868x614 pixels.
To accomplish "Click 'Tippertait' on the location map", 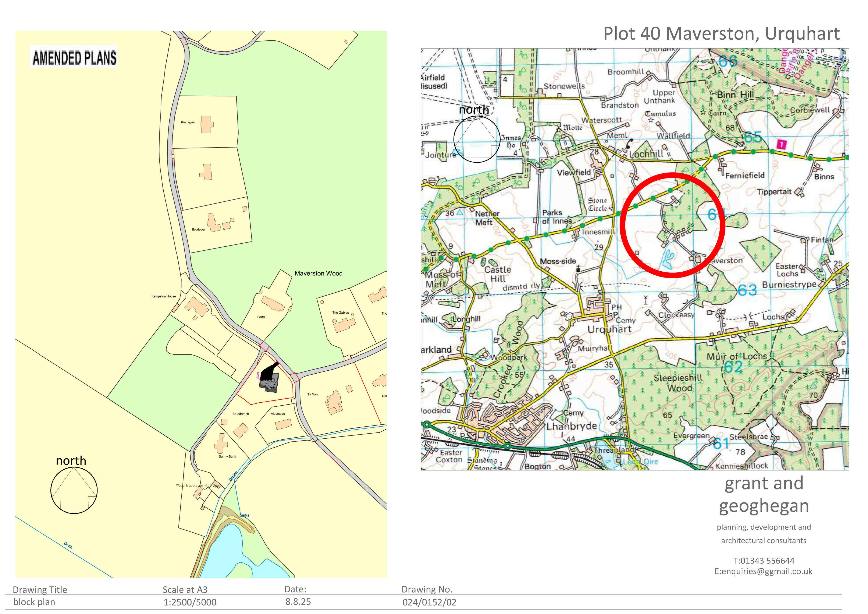I will pyautogui.click(x=774, y=192).
